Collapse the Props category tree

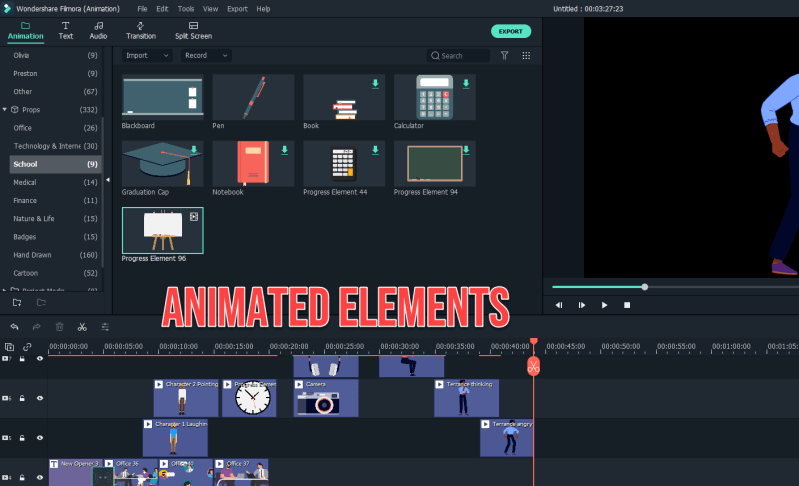(x=5, y=109)
